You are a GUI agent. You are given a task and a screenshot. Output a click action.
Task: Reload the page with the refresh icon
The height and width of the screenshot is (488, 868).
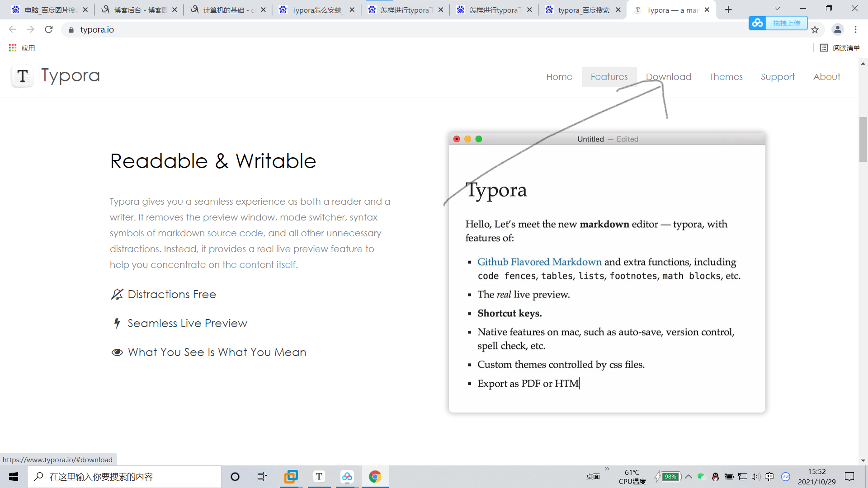(x=49, y=29)
